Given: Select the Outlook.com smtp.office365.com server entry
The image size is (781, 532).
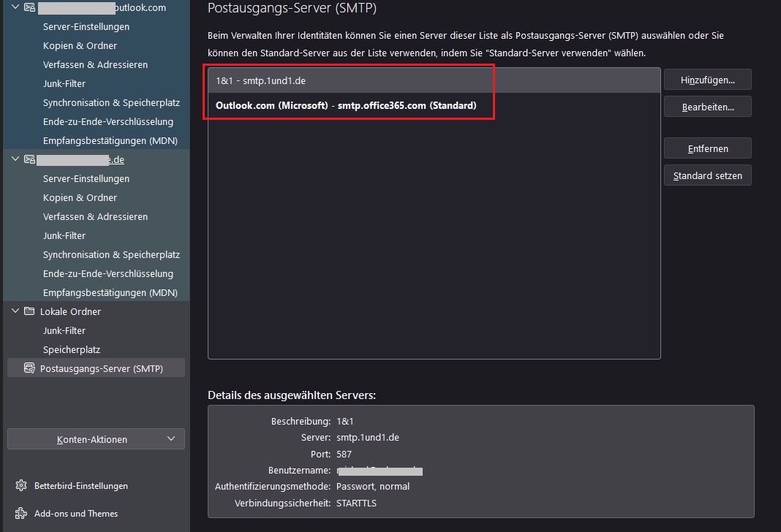Looking at the screenshot, I should [x=434, y=105].
